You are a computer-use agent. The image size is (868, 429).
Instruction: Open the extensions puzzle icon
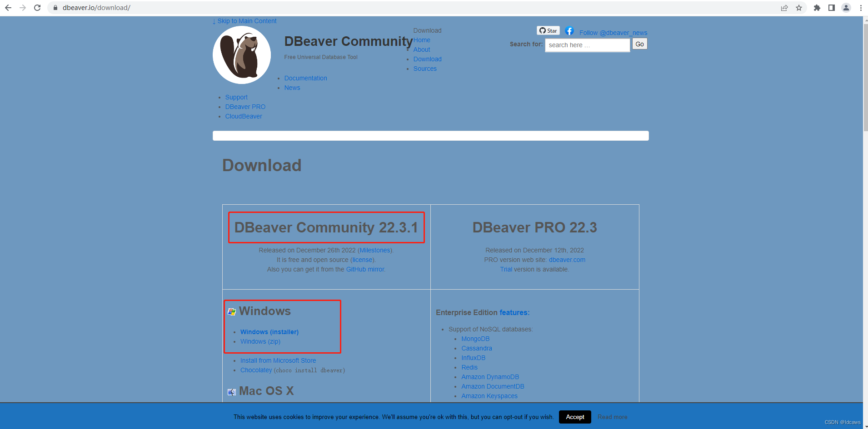pos(817,8)
